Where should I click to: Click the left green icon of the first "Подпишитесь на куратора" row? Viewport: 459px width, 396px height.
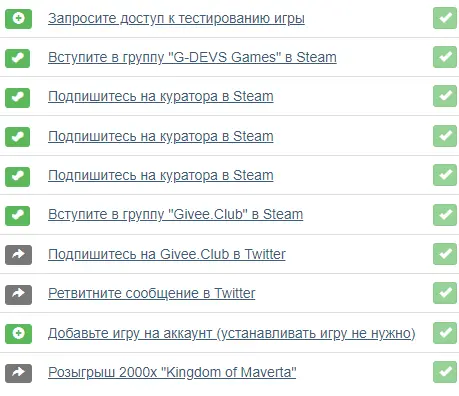tap(18, 98)
